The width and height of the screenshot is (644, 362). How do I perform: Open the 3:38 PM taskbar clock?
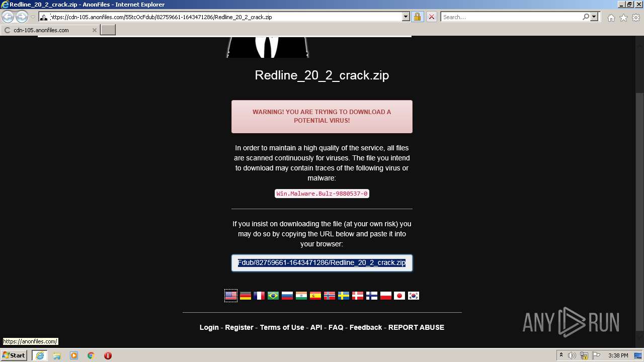click(x=618, y=355)
